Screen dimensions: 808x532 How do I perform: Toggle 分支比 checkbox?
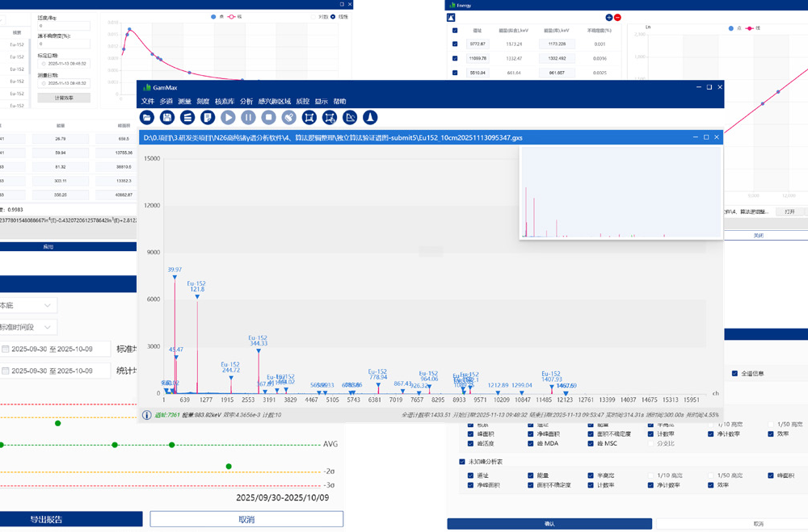[650, 443]
